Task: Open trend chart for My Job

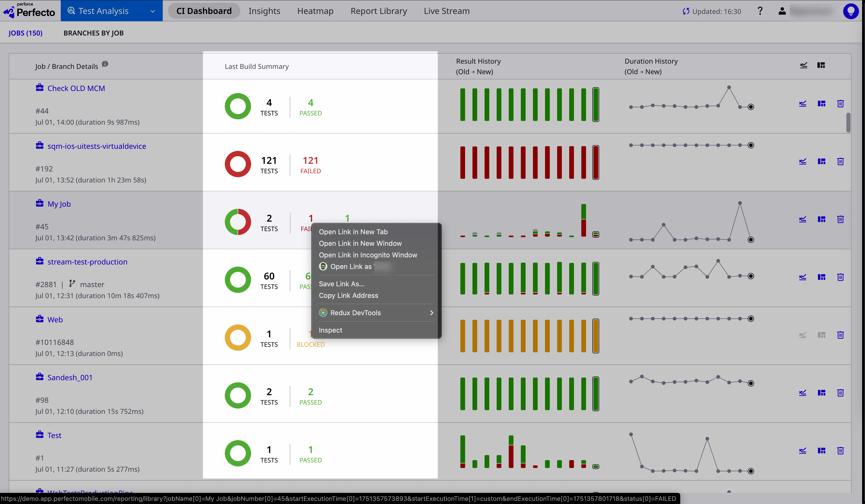Action: click(x=802, y=219)
